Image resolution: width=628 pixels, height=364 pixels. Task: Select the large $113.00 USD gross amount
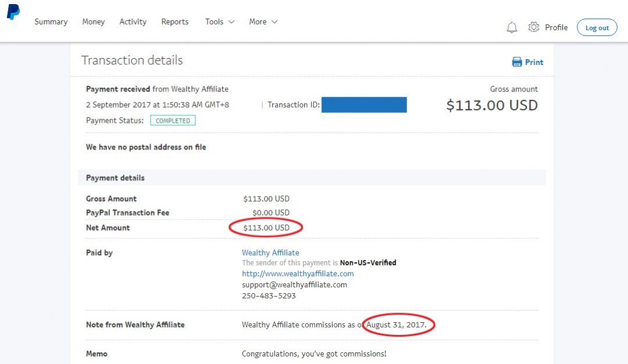[x=492, y=105]
